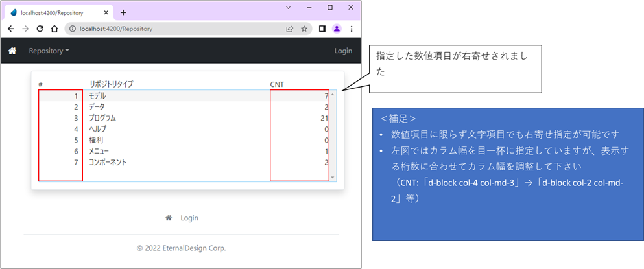Reload the page with the refresh icon

(40, 29)
